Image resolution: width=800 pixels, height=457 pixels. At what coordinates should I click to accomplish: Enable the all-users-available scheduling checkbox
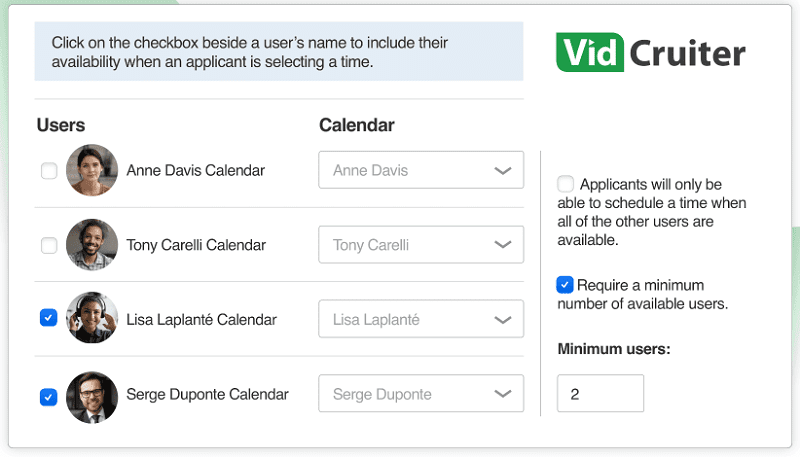click(x=566, y=184)
